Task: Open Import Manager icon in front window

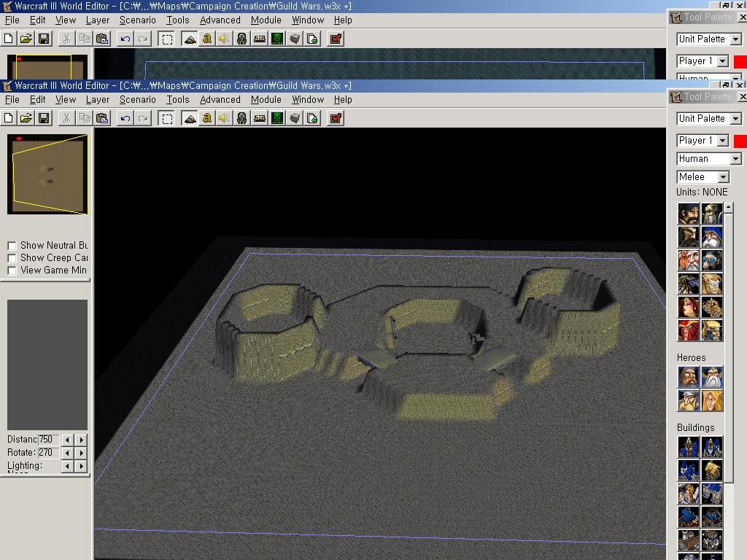Action: (312, 118)
